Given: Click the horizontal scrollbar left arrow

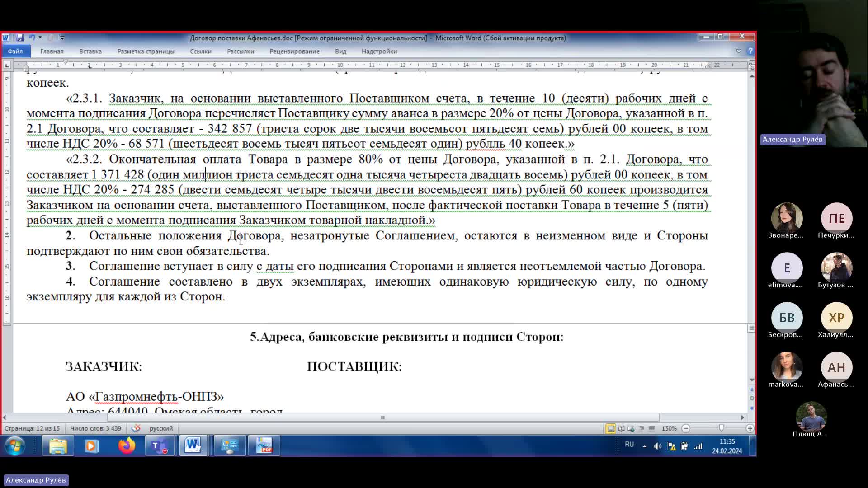Looking at the screenshot, I should pos(5,418).
